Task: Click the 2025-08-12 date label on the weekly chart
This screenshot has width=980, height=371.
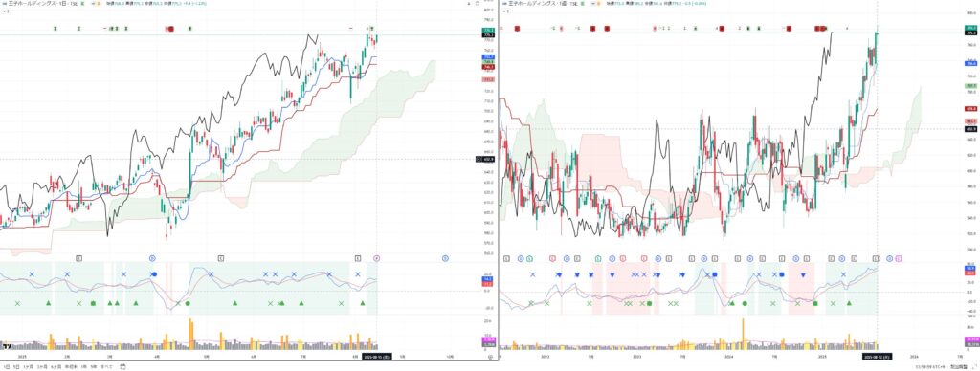Action: pyautogui.click(x=877, y=357)
